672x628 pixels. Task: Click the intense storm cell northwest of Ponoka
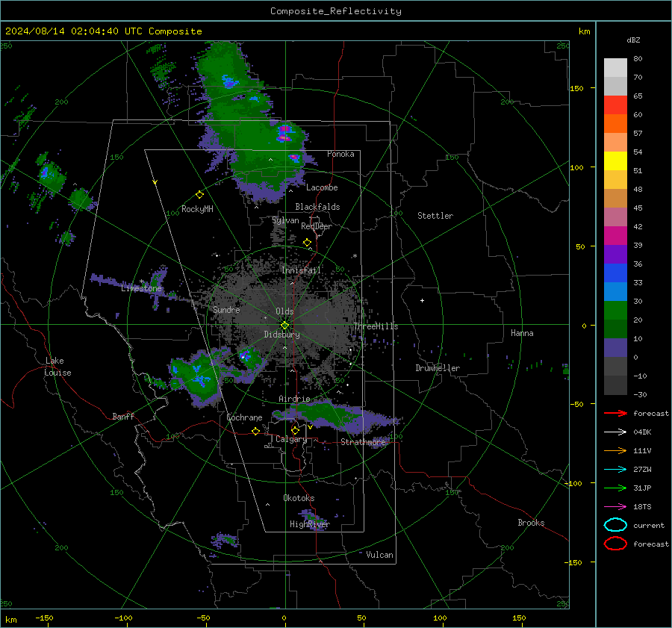(284, 132)
